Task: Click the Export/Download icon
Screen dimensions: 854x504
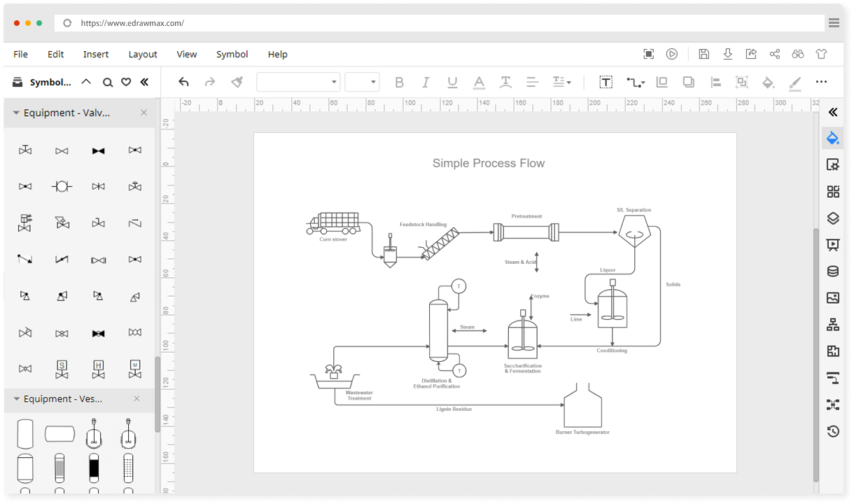Action: tap(728, 54)
